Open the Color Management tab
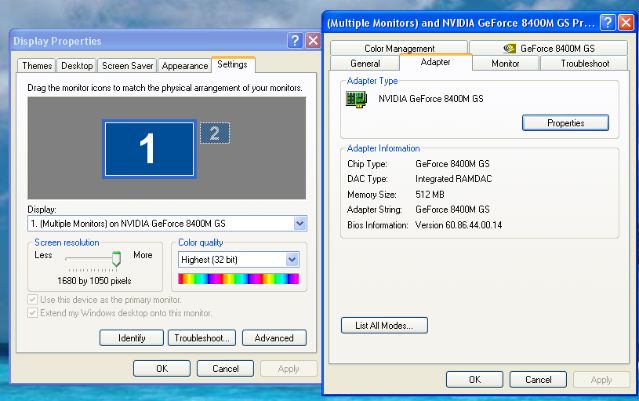 [399, 48]
